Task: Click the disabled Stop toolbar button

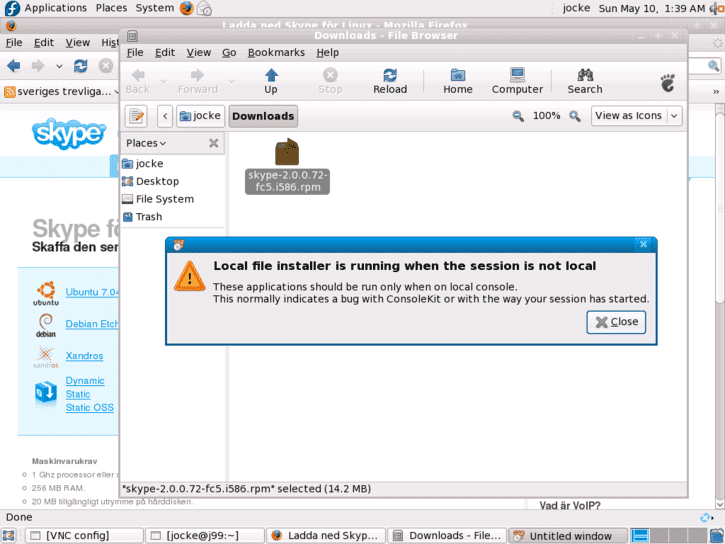Action: click(x=330, y=81)
